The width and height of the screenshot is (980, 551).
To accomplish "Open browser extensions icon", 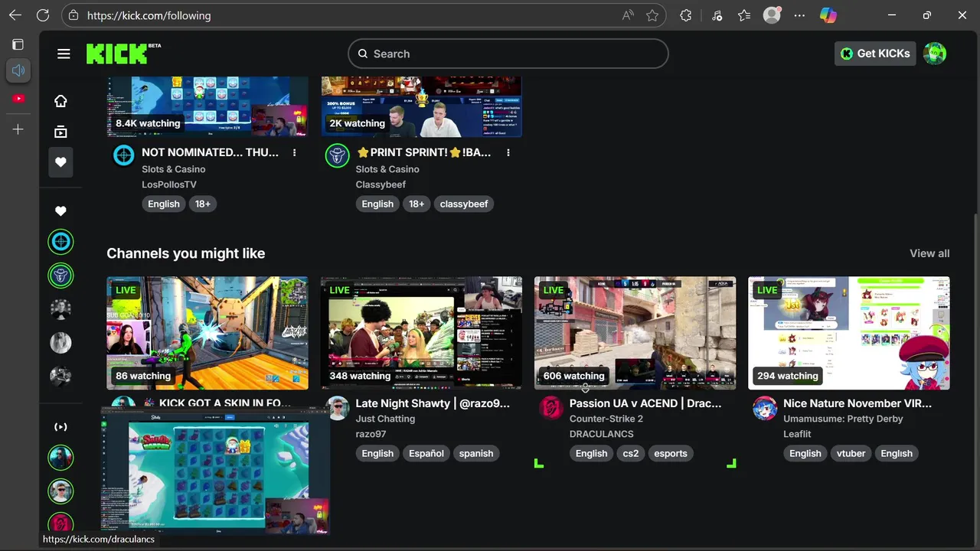I will pos(686,15).
